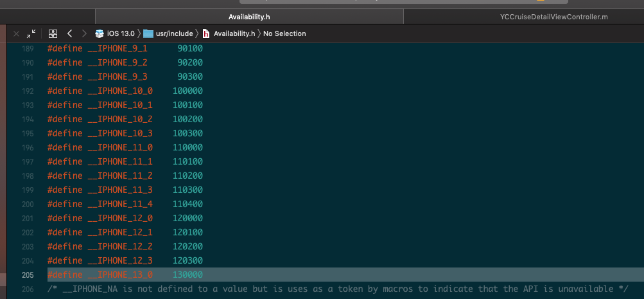Click the value 90300

[x=190, y=77]
